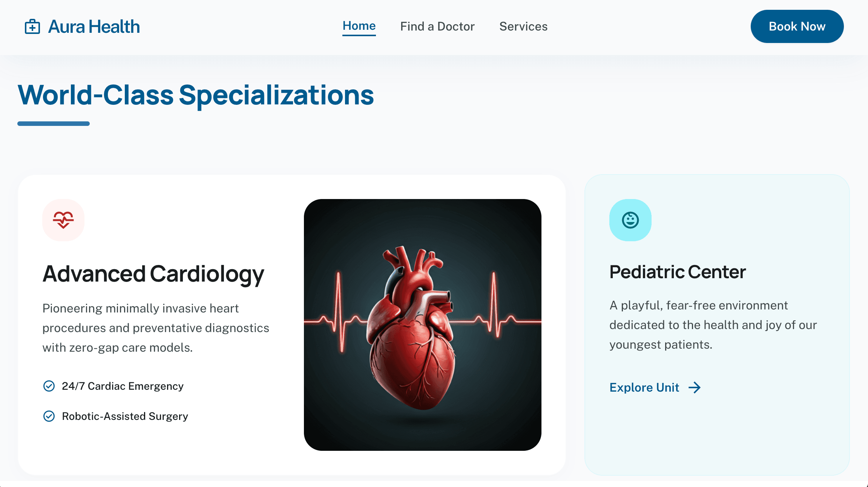868x487 pixels.
Task: Click the Aura Health brand name text
Action: [x=94, y=26]
